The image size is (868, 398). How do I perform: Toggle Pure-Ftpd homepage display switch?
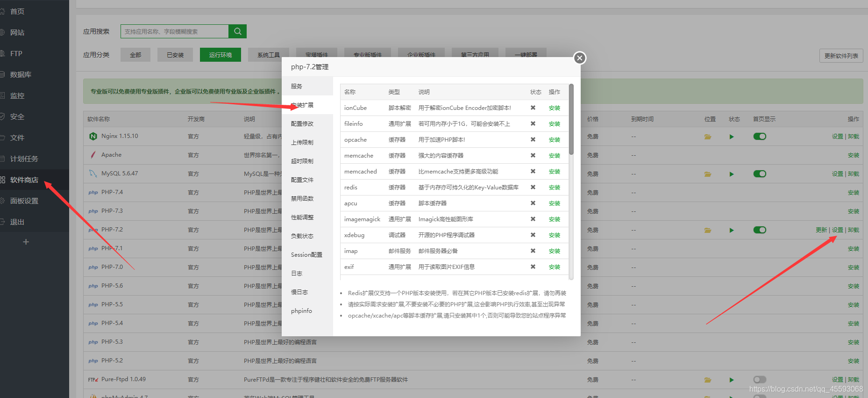[760, 380]
